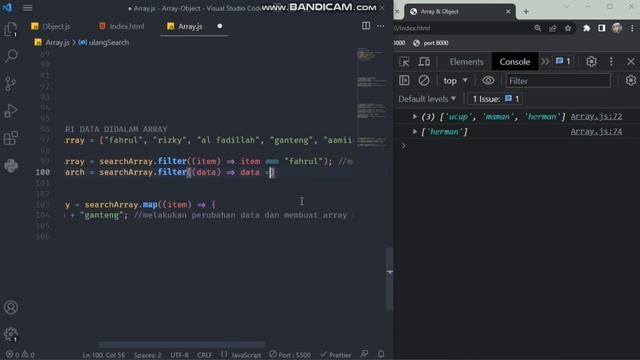Open a new Chrome tab

pyautogui.click(x=526, y=11)
